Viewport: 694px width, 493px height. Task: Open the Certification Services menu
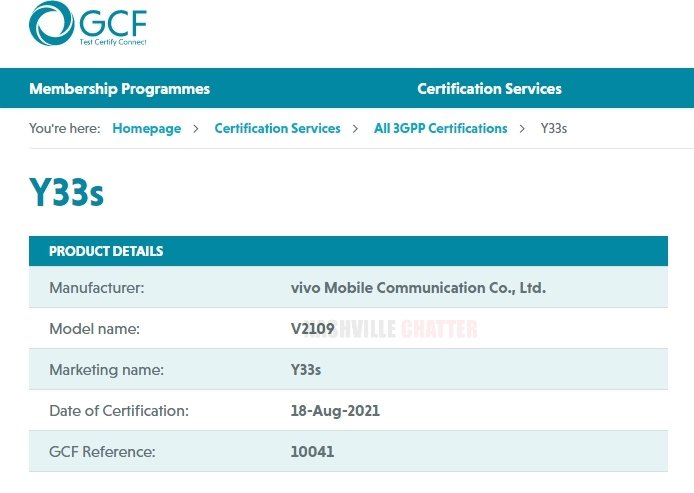click(489, 89)
